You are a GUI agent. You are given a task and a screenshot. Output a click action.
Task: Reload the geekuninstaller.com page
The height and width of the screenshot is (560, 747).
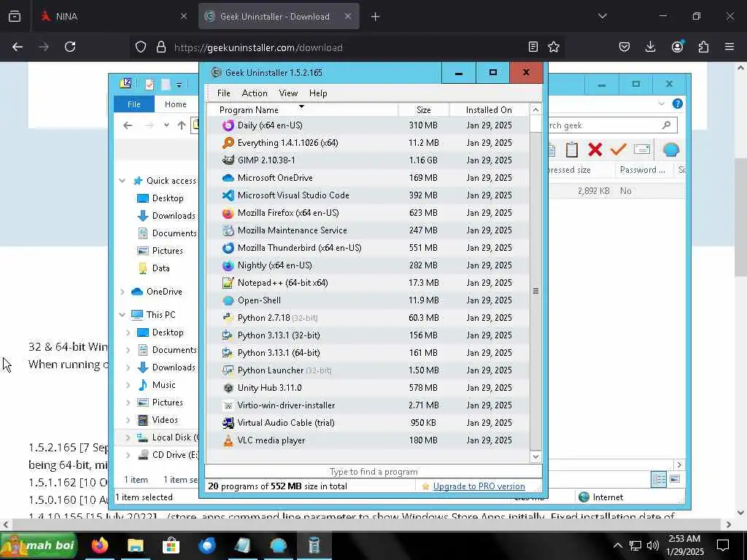pyautogui.click(x=70, y=47)
